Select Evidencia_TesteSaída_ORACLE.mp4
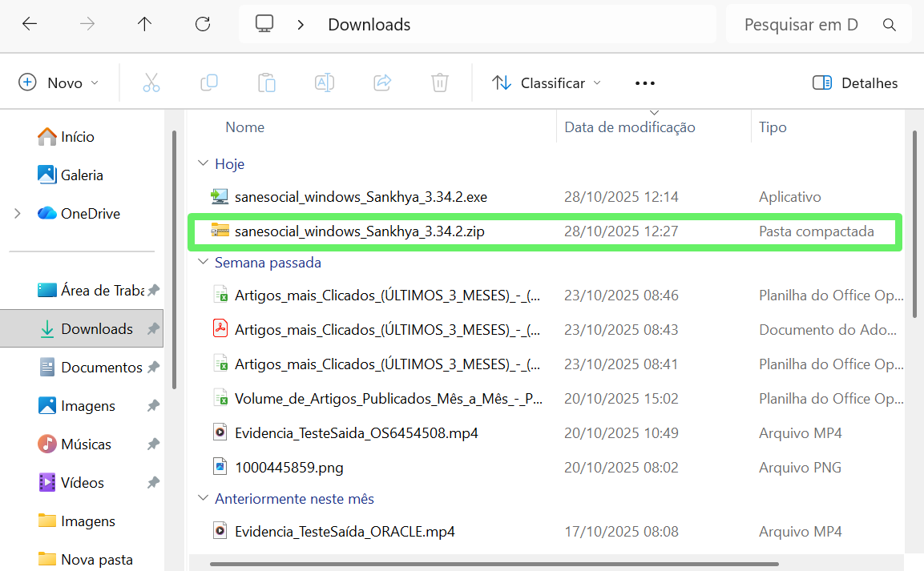924x571 pixels. click(345, 532)
